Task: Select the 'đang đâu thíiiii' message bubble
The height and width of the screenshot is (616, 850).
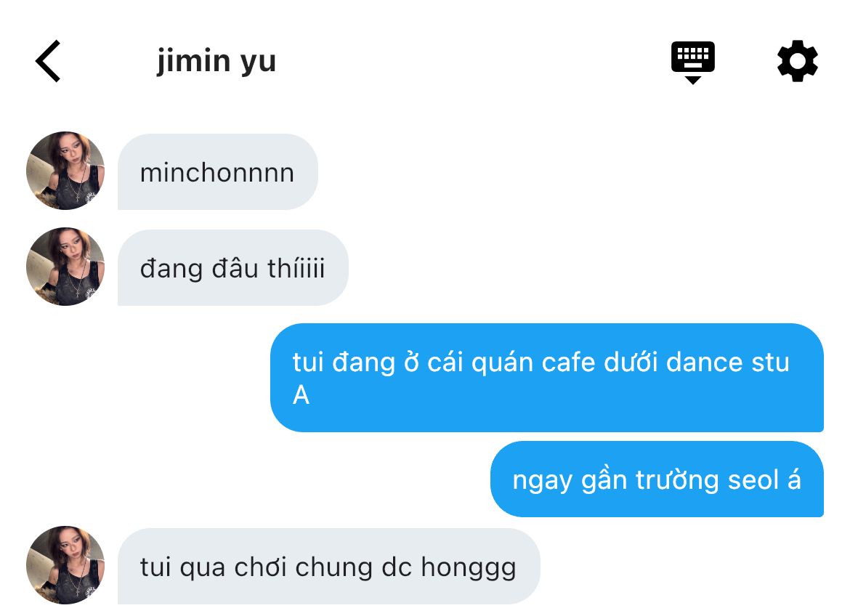Action: (x=232, y=268)
